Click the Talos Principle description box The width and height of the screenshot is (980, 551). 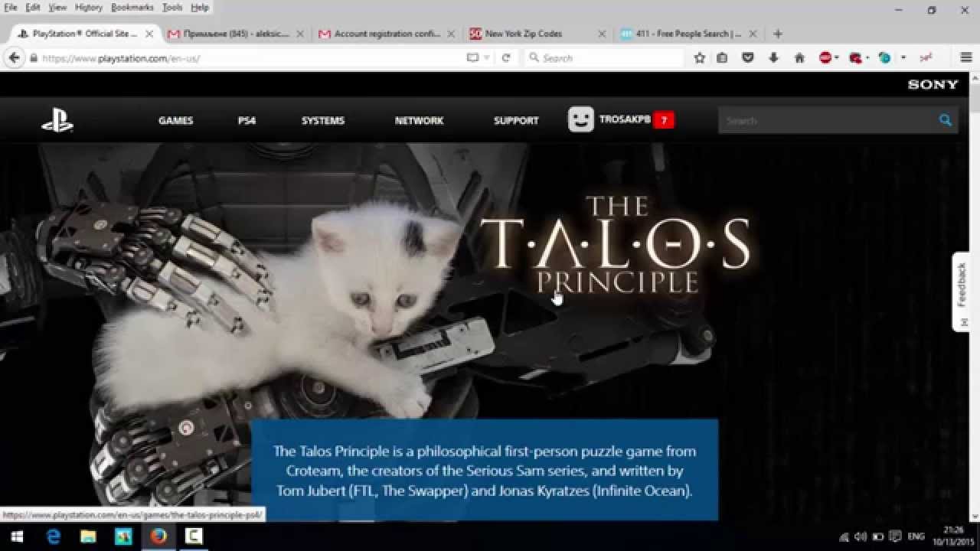[485, 470]
